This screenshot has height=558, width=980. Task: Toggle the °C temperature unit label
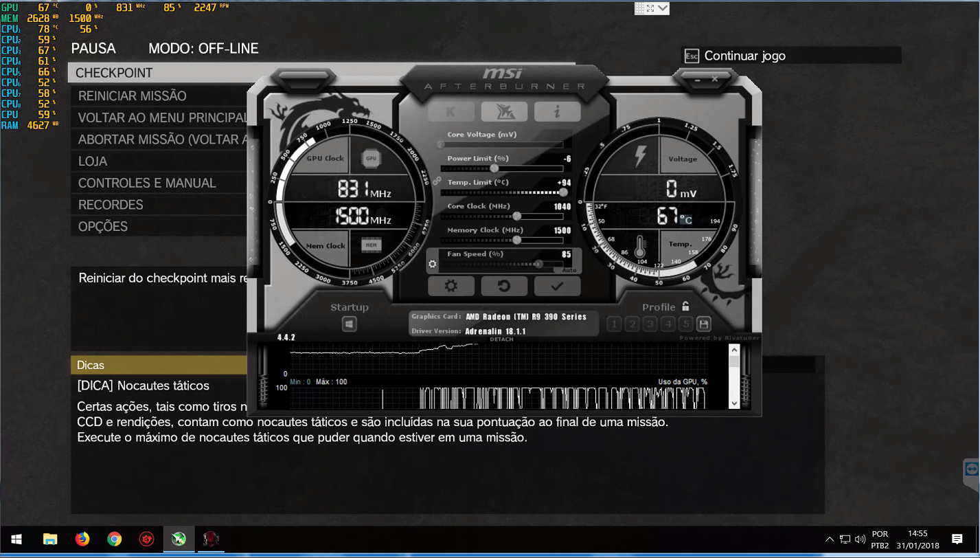point(686,220)
